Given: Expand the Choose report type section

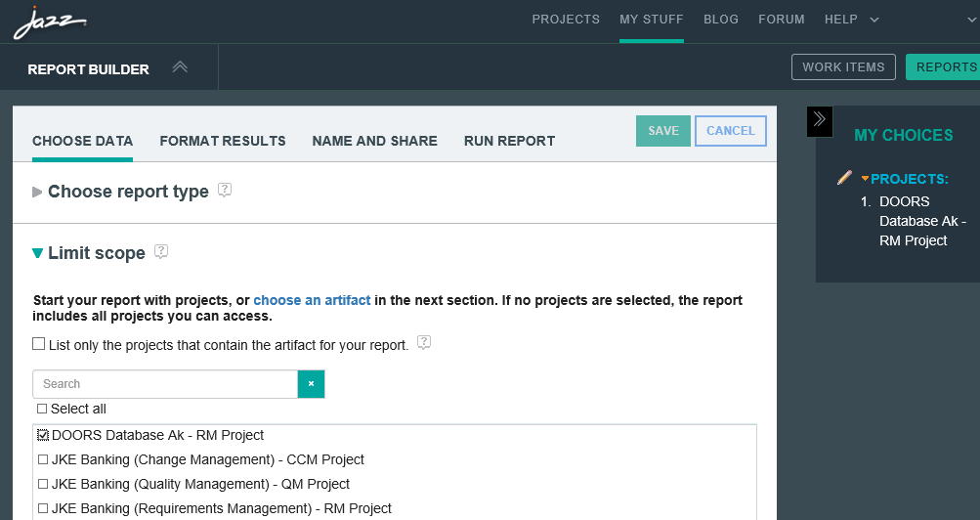Looking at the screenshot, I should 37,192.
